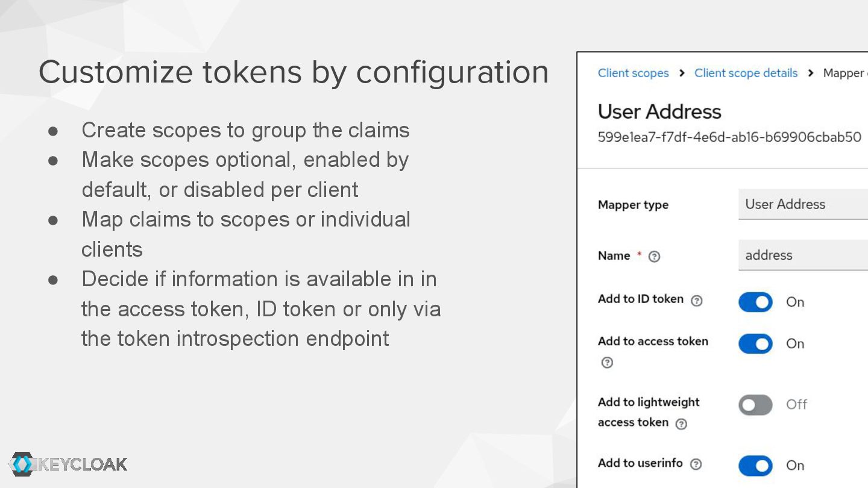Click chevron separator after Client scope details
The width and height of the screenshot is (868, 488).
pyautogui.click(x=811, y=73)
